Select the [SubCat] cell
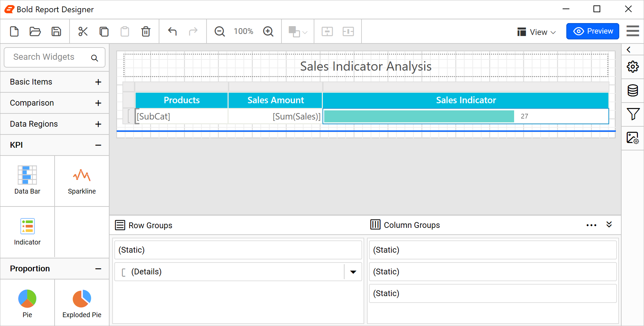Screen dimensions: 644x326 (x=182, y=116)
